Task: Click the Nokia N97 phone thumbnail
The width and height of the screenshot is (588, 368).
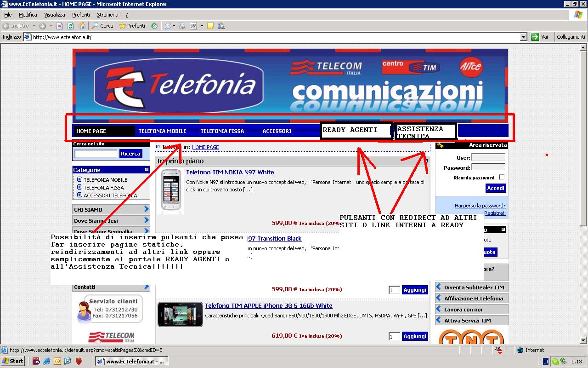Action: pos(170,191)
